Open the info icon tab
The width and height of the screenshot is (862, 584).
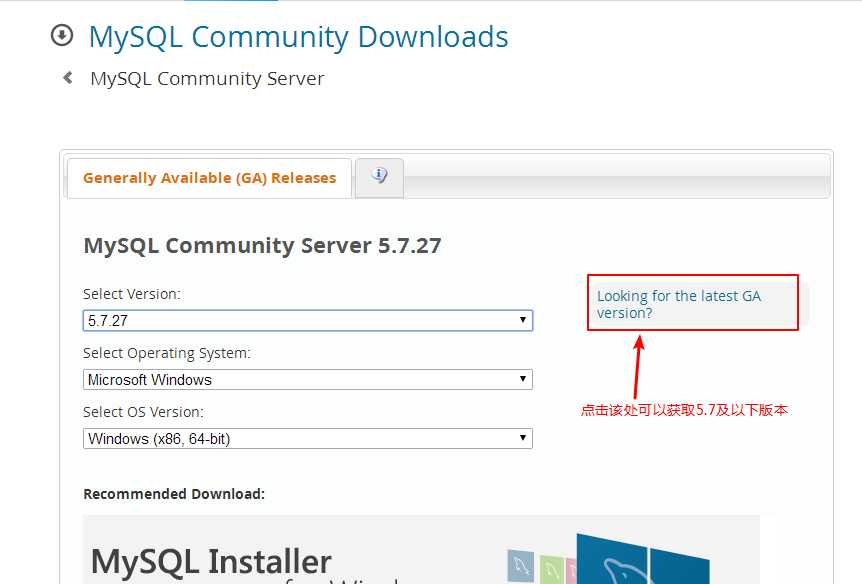coord(379,178)
